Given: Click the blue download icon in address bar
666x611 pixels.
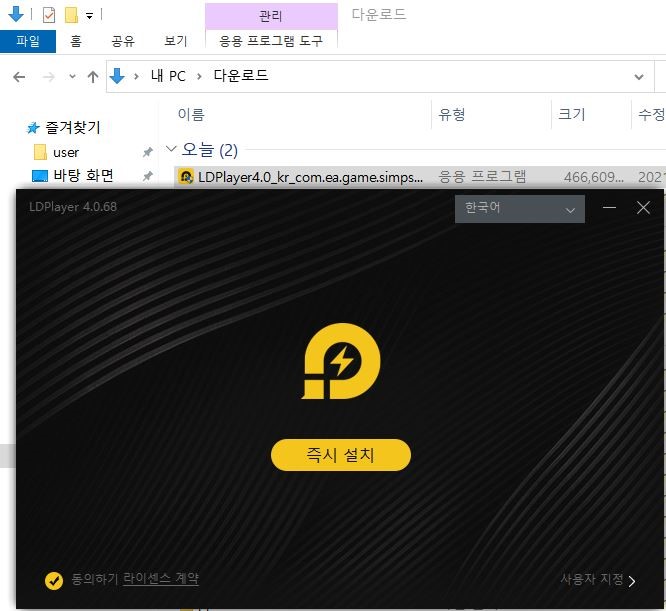Looking at the screenshot, I should pos(117,76).
